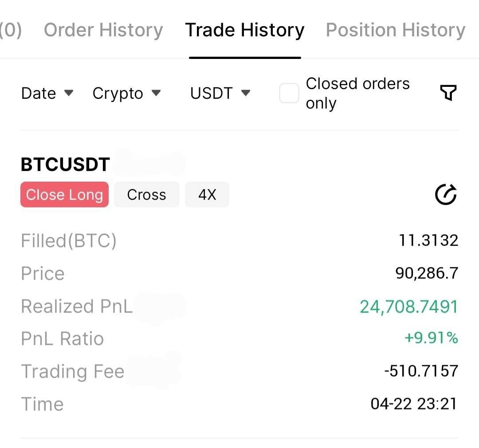Viewport: 479px width, 448px height.
Task: Tick the Closed orders only checkbox
Action: tap(289, 93)
